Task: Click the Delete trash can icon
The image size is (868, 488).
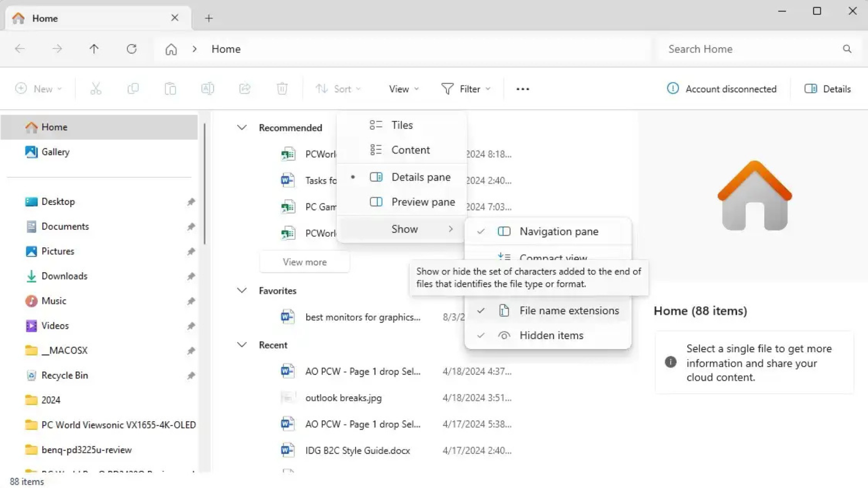Action: (282, 89)
